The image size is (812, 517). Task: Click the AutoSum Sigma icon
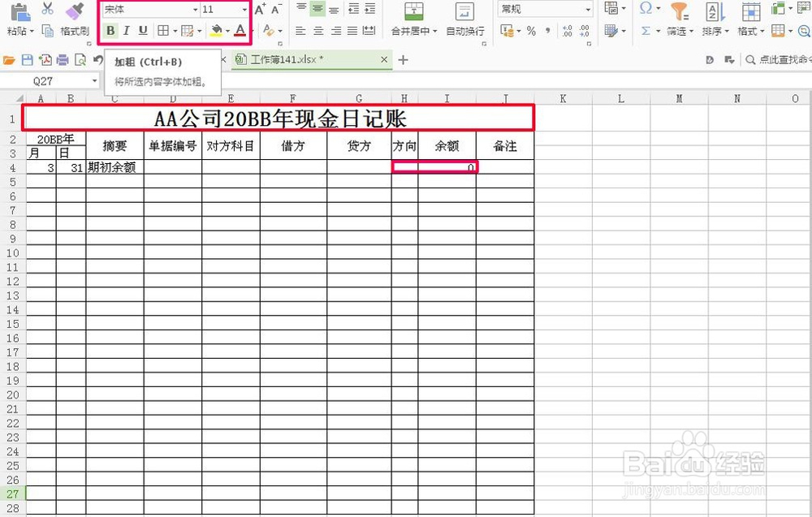(x=646, y=31)
